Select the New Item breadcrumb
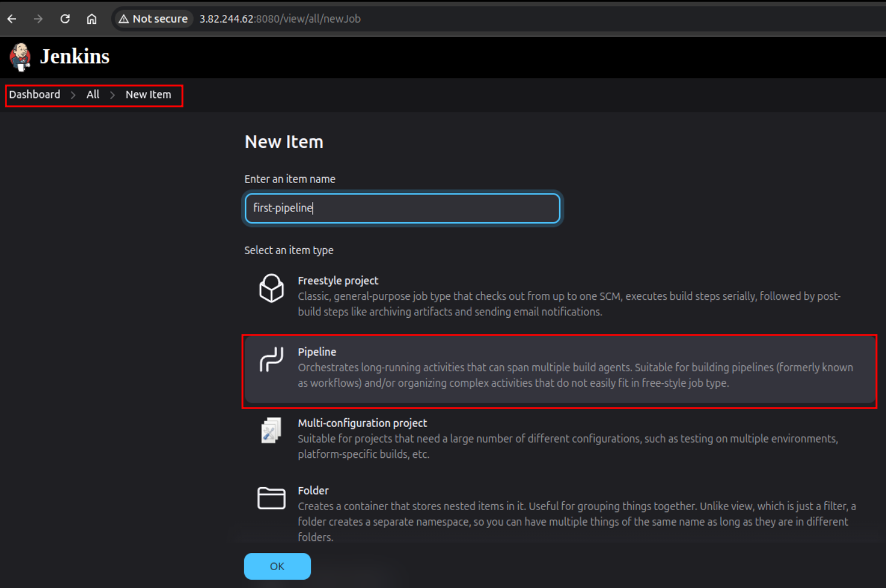This screenshot has height=588, width=886. 148,94
